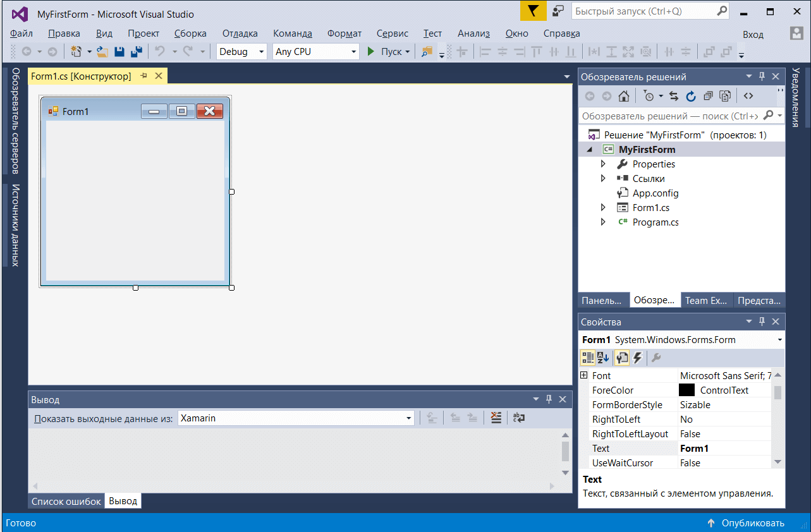Expand the Properties node in solution tree
Image resolution: width=811 pixels, height=532 pixels.
click(603, 164)
